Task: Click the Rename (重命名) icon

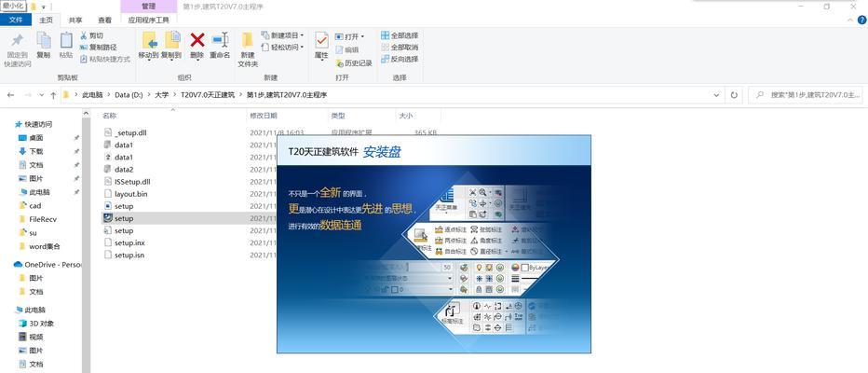Action: 220,40
